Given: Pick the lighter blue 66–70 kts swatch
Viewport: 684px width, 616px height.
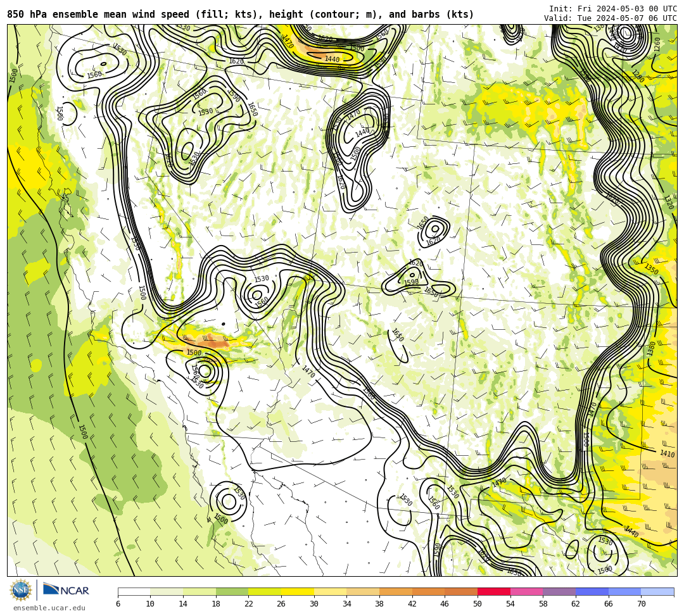Looking at the screenshot, I should click(624, 592).
